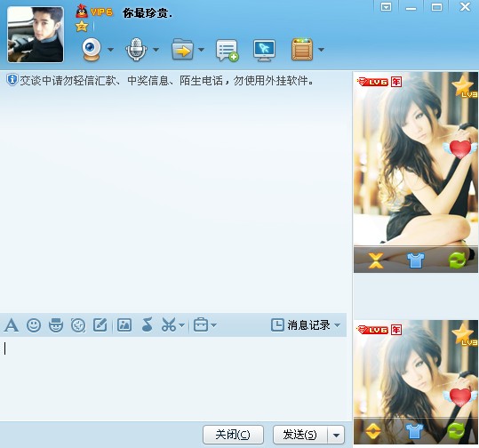
Task: Take a screenshot with the scissors icon
Action: (x=169, y=324)
